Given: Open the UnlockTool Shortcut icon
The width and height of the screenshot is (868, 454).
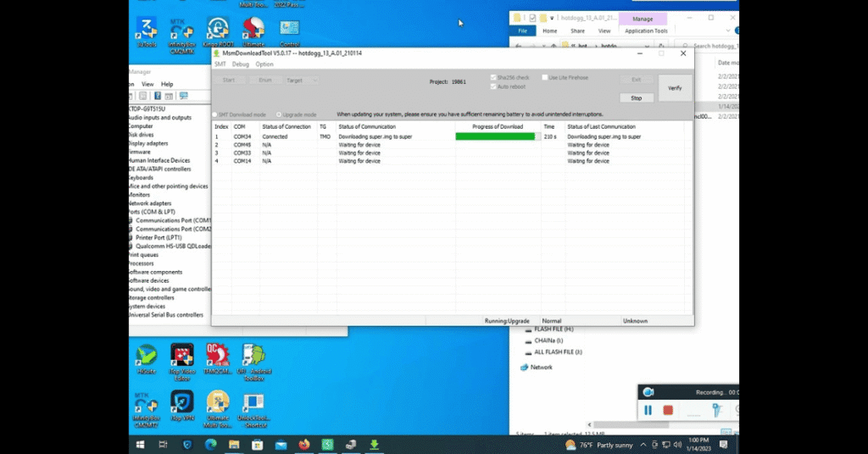Looking at the screenshot, I should (x=253, y=409).
